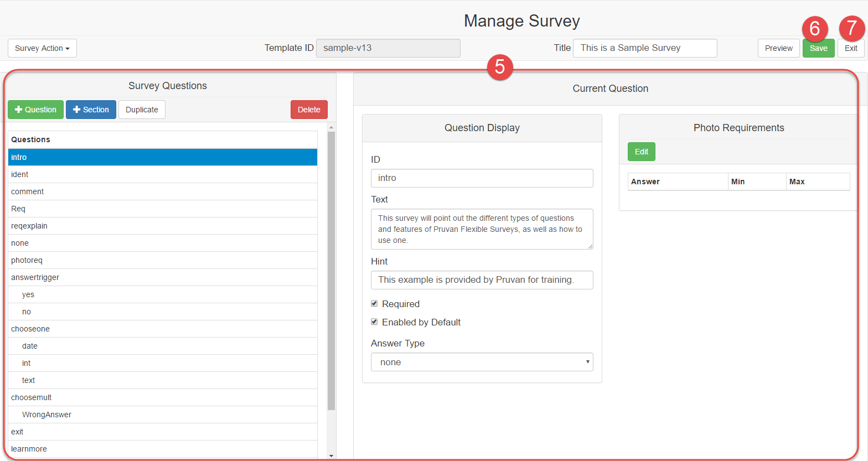Delete the selected question
868x461 pixels.
point(309,110)
